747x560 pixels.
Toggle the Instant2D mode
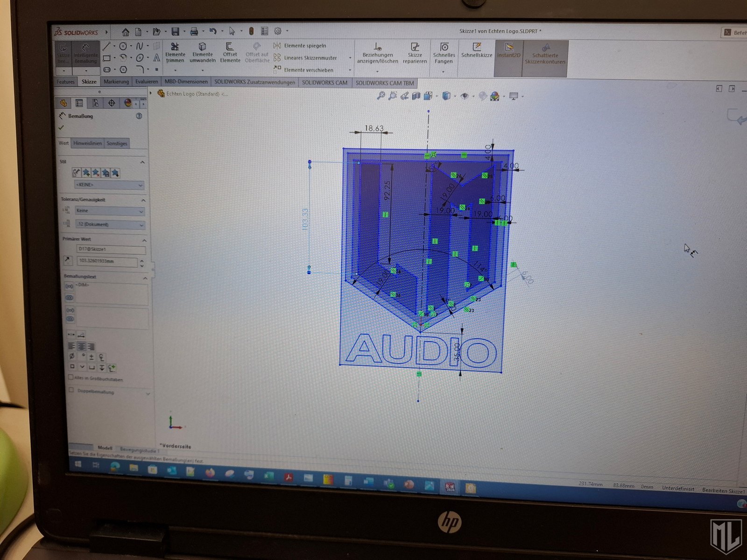pyautogui.click(x=508, y=50)
